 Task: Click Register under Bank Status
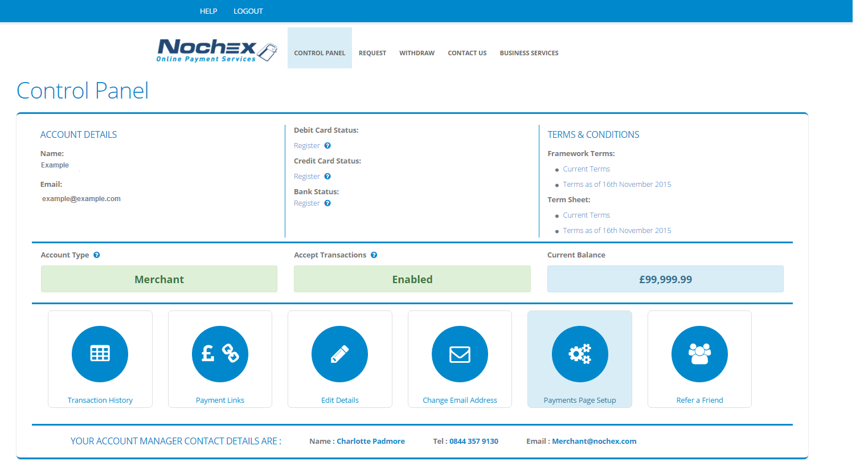pyautogui.click(x=307, y=203)
